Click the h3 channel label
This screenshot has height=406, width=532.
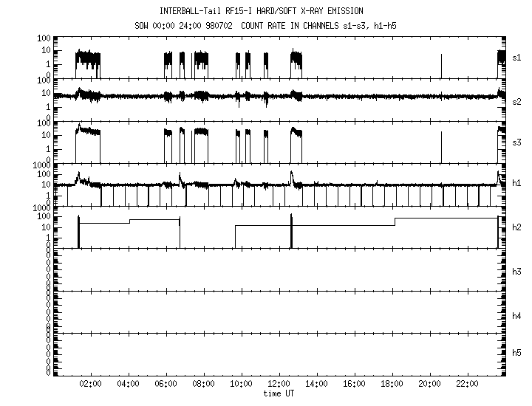(517, 272)
